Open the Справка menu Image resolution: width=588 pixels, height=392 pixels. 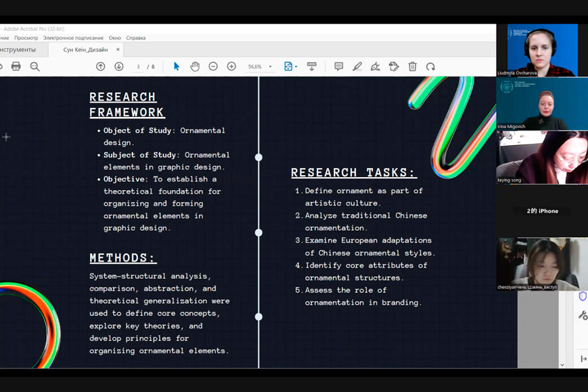click(x=136, y=38)
